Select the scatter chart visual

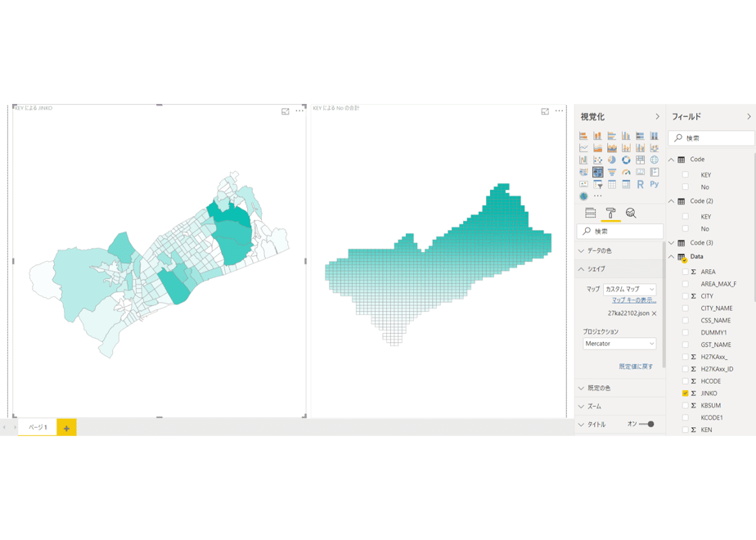(x=598, y=160)
